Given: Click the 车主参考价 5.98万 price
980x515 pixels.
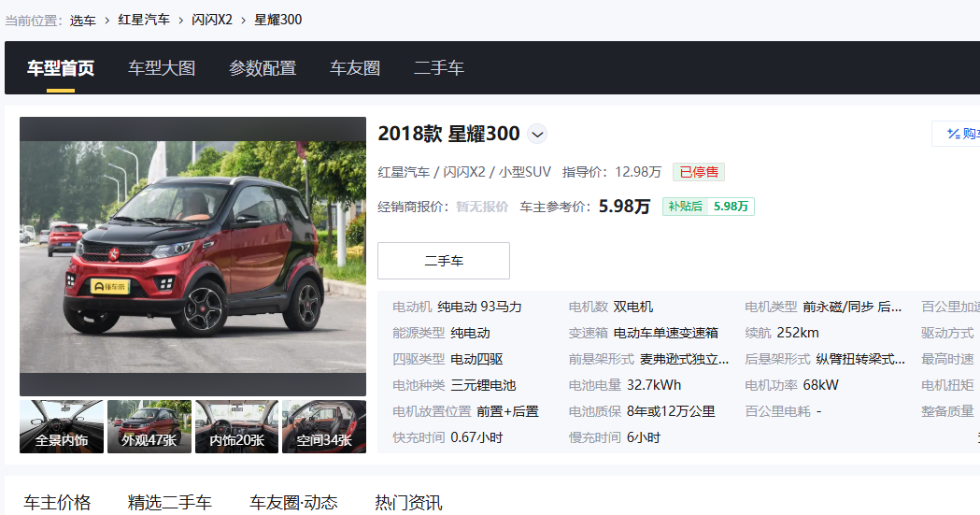Looking at the screenshot, I should coord(624,207).
